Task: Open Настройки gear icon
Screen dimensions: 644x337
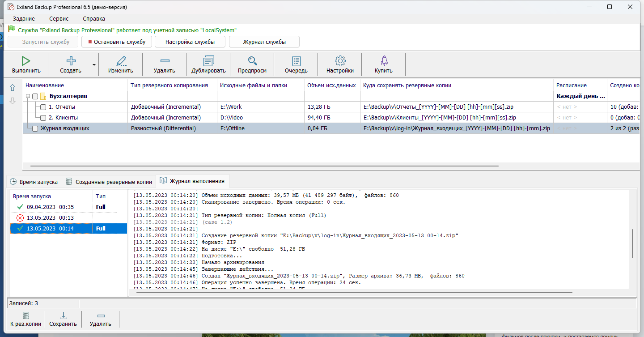Action: (x=340, y=61)
